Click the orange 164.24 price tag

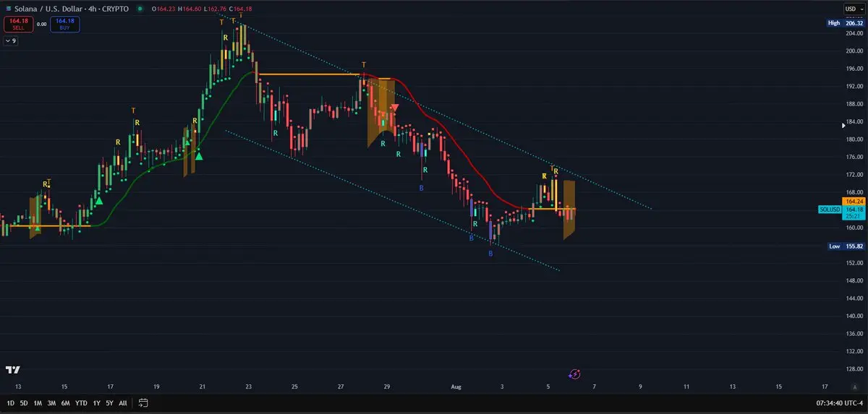[854, 201]
